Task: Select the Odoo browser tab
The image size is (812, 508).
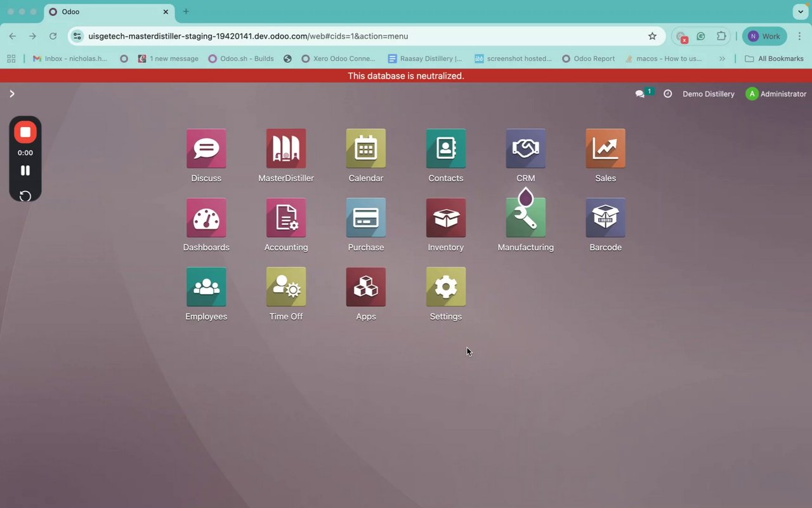Action: tap(109, 11)
